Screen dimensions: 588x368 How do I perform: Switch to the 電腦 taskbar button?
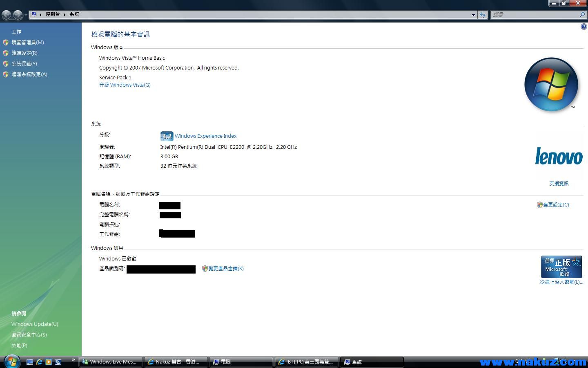pos(241,362)
